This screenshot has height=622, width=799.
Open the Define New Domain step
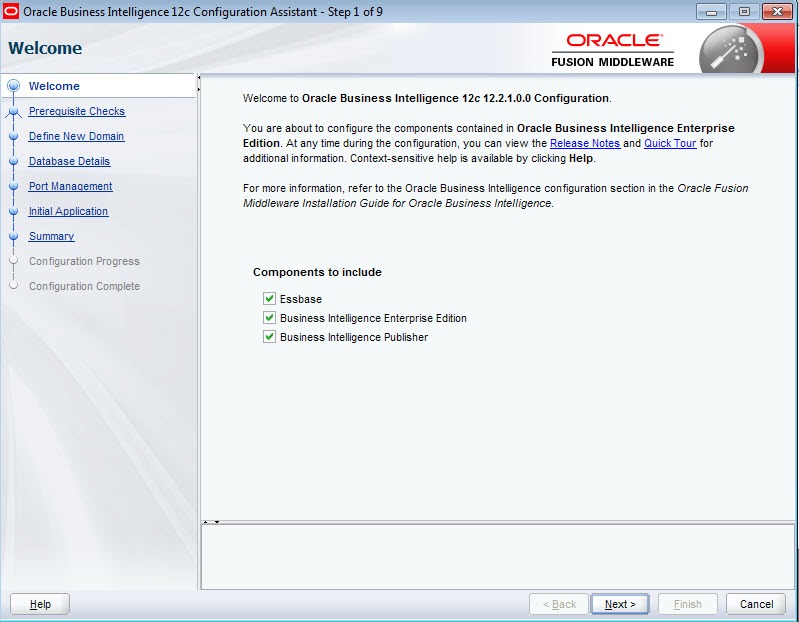point(76,136)
